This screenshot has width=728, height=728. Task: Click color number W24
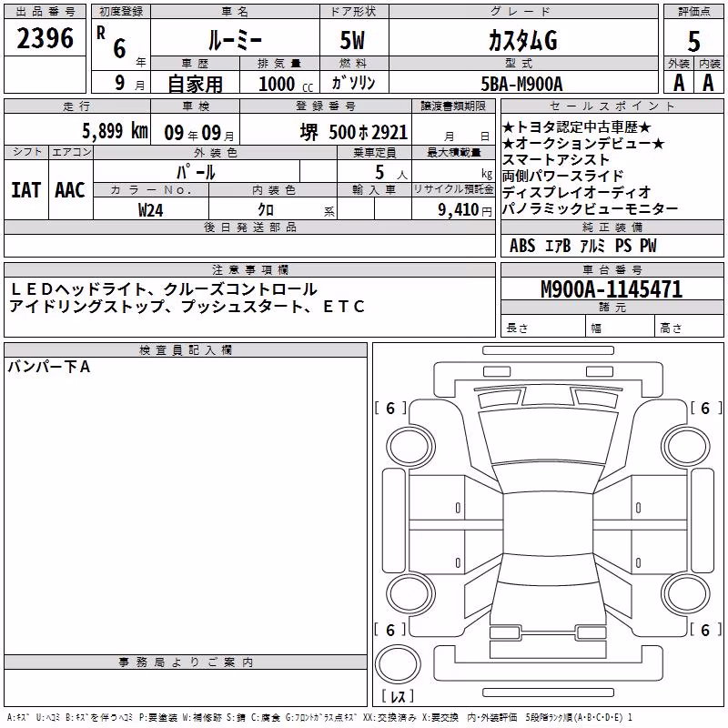click(151, 210)
